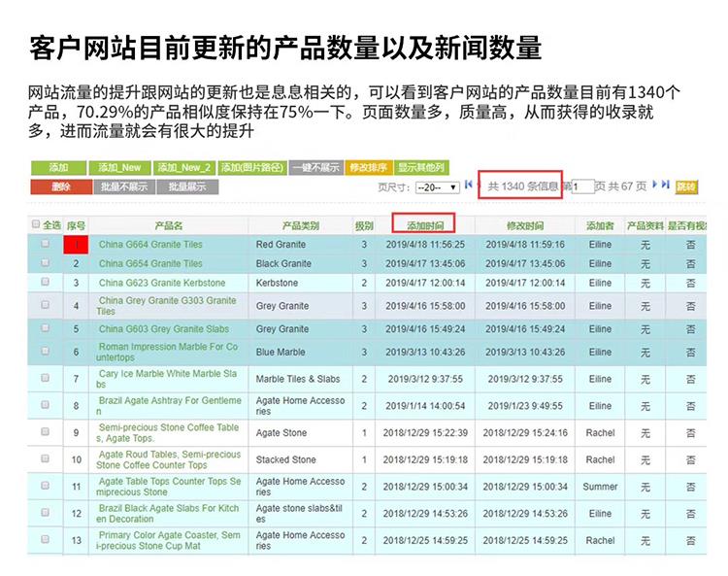The width and height of the screenshot is (728, 576).
Task: Click the 添加_New button
Action: pos(120,167)
